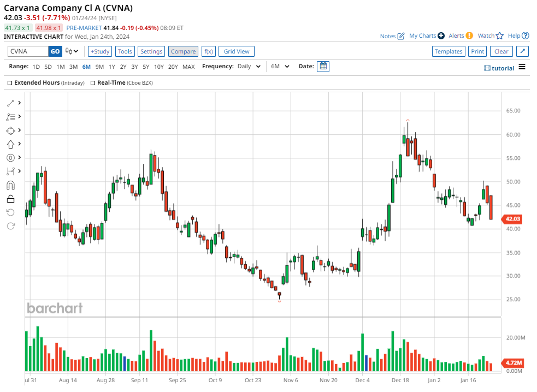
Task: Click the +Study button
Action: tap(100, 51)
